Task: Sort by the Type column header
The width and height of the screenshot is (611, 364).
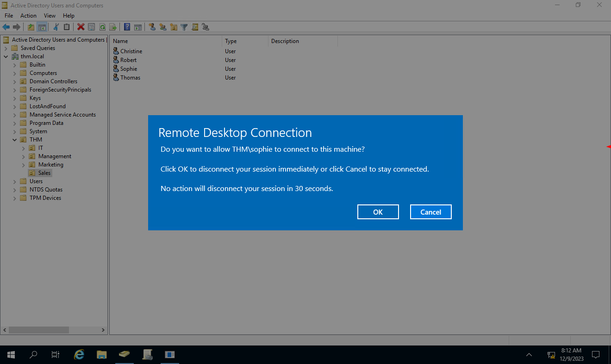Action: [x=245, y=41]
